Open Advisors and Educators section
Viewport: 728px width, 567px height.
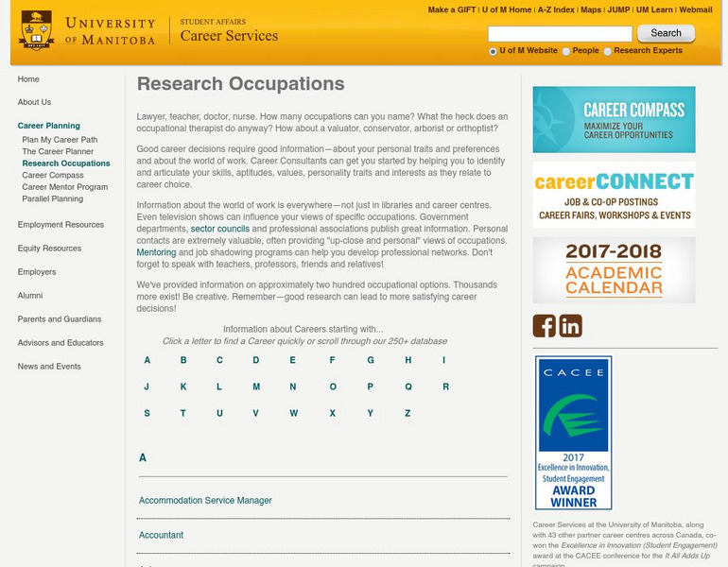tap(61, 343)
